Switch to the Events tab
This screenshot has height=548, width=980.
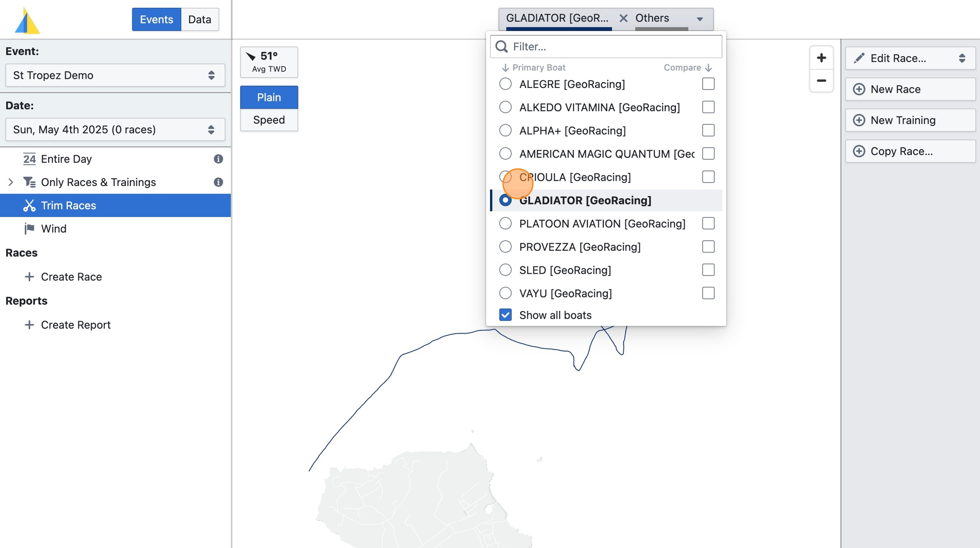click(x=156, y=19)
